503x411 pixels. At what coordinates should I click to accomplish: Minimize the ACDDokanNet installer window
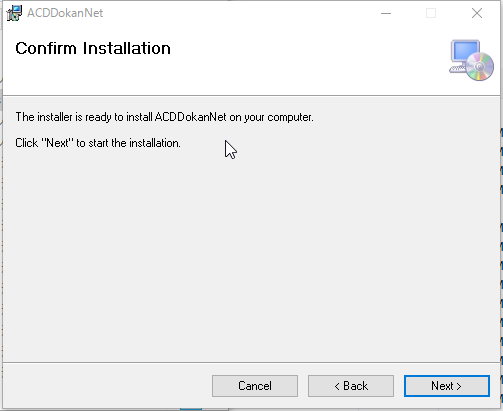pyautogui.click(x=386, y=13)
